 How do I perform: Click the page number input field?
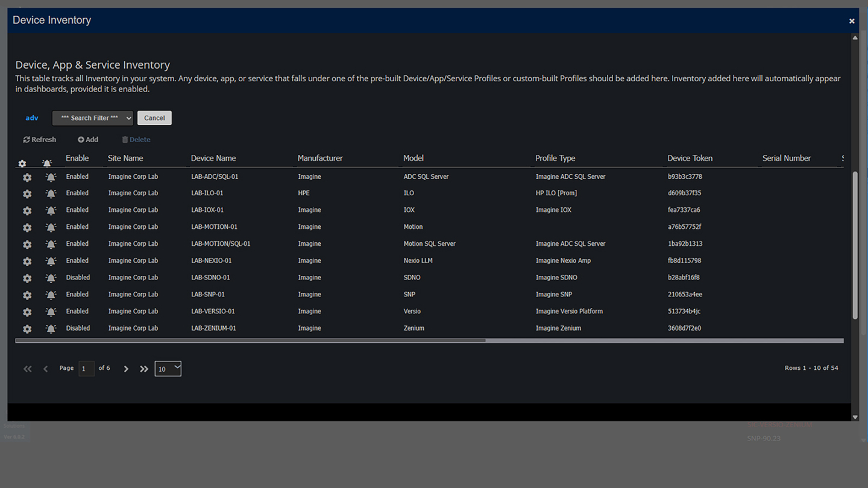pyautogui.click(x=87, y=369)
